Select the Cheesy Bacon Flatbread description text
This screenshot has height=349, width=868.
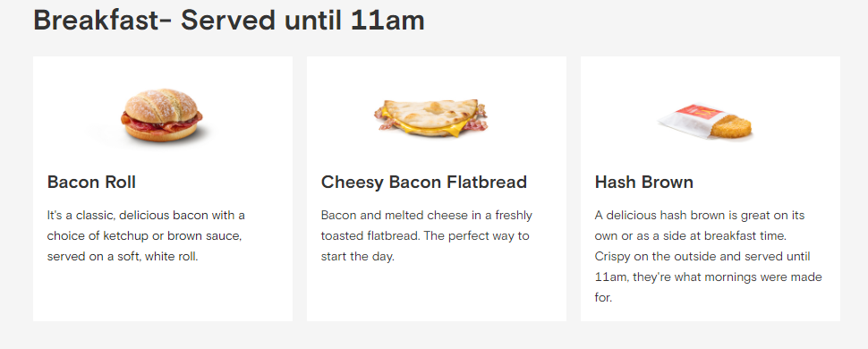point(426,236)
